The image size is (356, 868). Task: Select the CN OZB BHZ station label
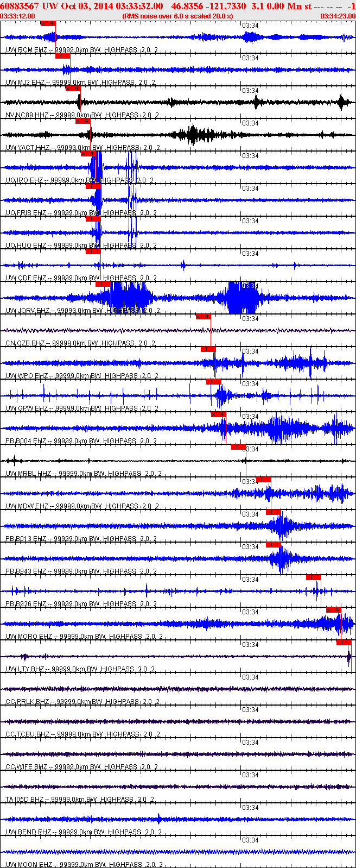click(80, 343)
